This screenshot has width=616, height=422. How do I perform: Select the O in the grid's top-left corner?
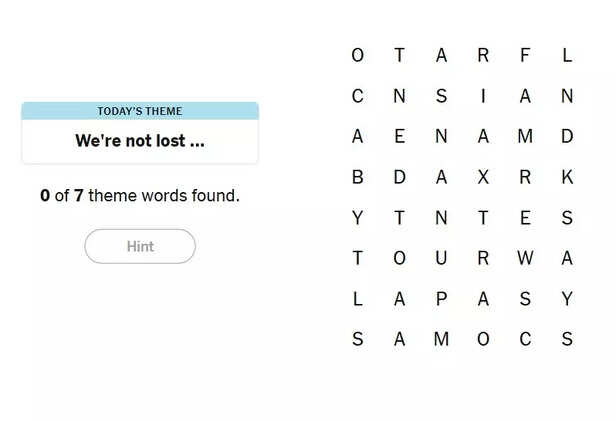pyautogui.click(x=357, y=56)
